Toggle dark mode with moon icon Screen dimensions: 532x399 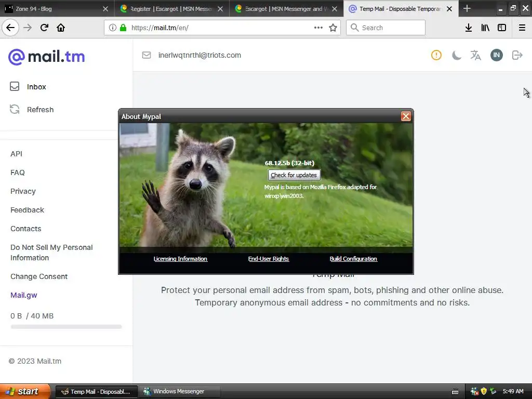point(457,55)
